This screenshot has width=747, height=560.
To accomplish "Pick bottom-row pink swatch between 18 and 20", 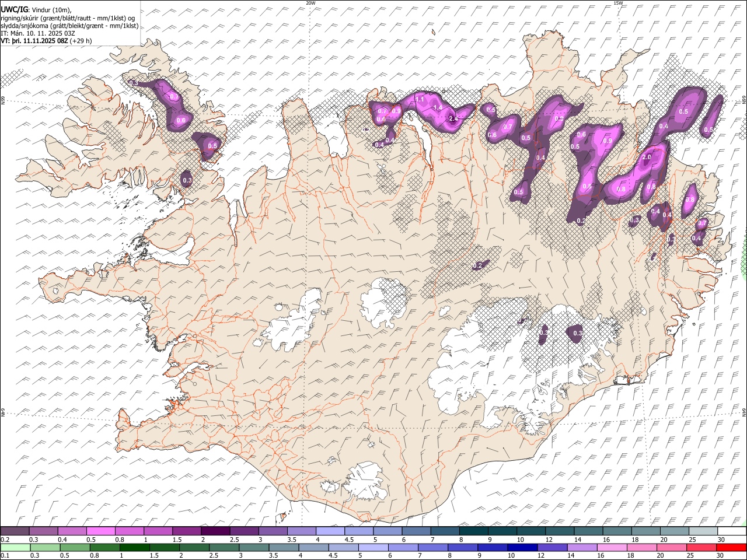I will point(641,547).
